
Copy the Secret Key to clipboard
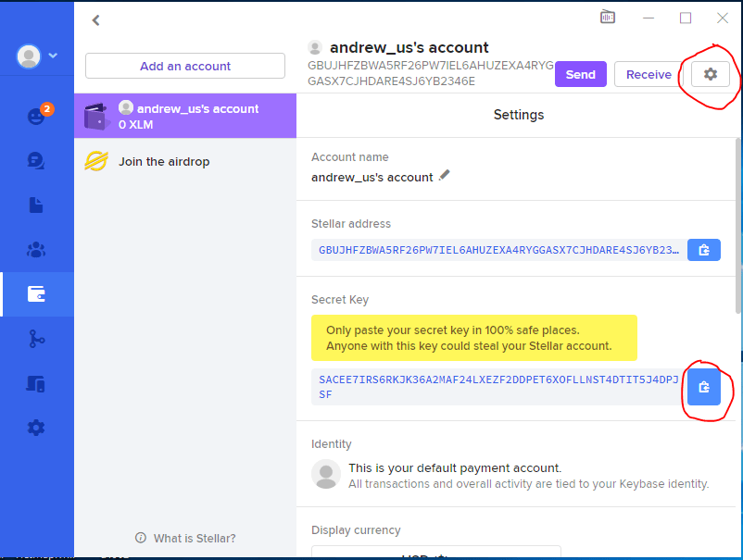pyautogui.click(x=703, y=387)
